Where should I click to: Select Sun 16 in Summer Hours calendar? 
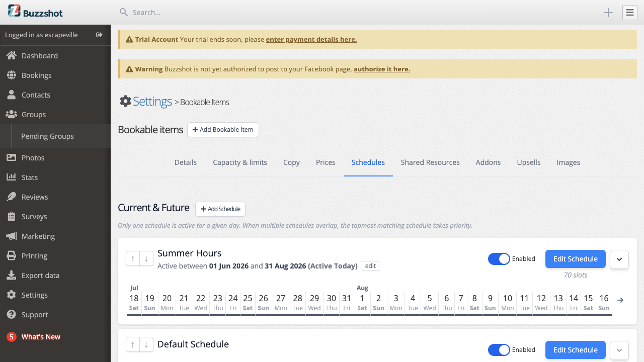point(604,302)
